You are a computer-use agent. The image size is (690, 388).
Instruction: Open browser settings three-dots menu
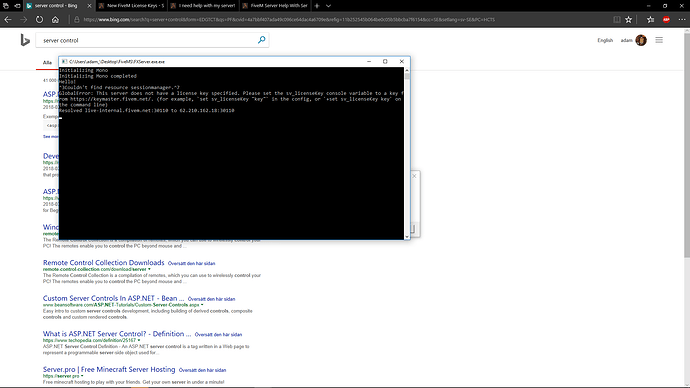682,19
